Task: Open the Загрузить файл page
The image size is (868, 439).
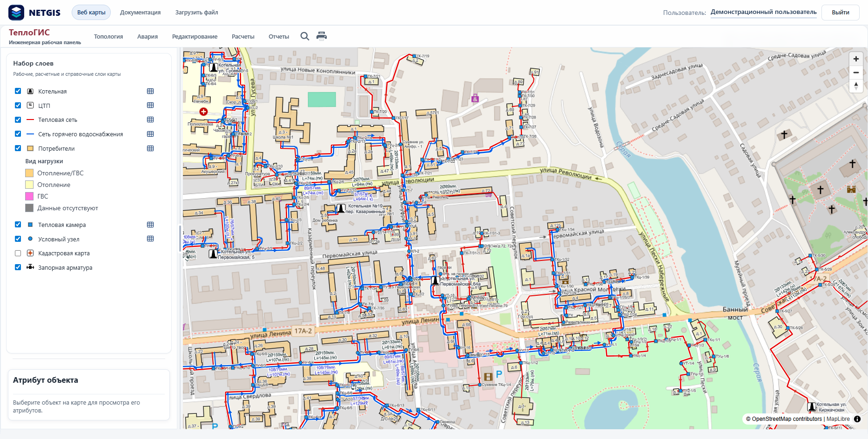Action: tap(196, 13)
